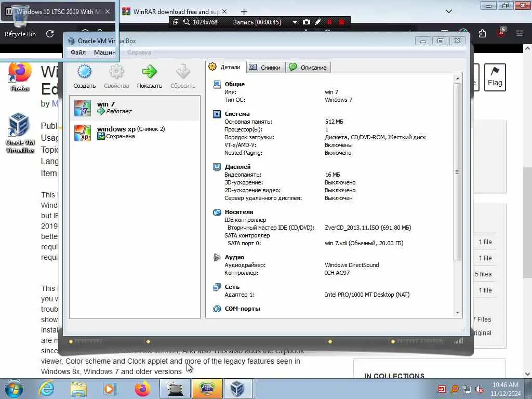Screen dimensions: 532x399
Task: Click the muted volume tray icon
Action: click(480, 389)
